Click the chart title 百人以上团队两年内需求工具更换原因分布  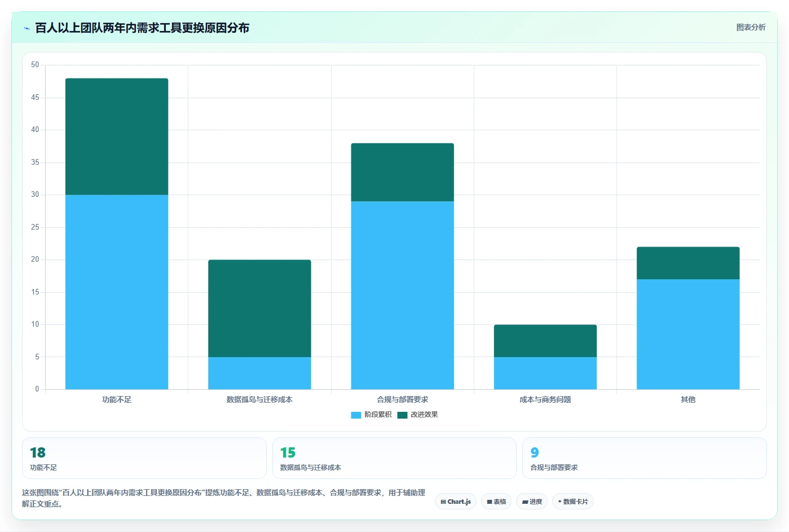pyautogui.click(x=142, y=28)
